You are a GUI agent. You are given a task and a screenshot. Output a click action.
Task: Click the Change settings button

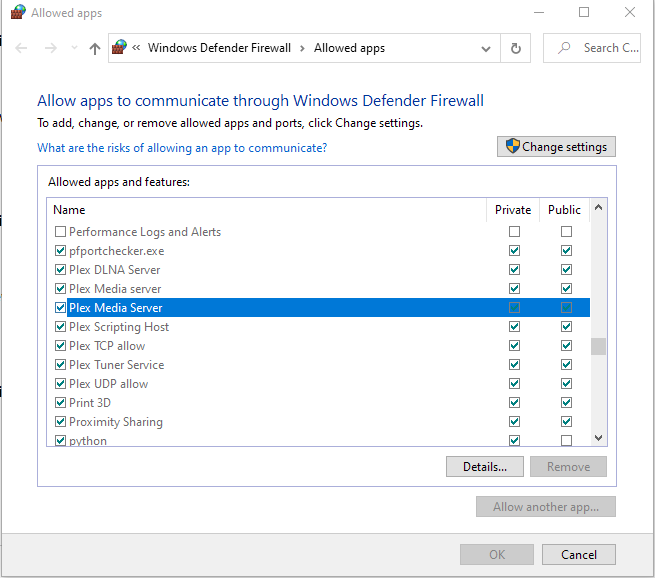(556, 147)
